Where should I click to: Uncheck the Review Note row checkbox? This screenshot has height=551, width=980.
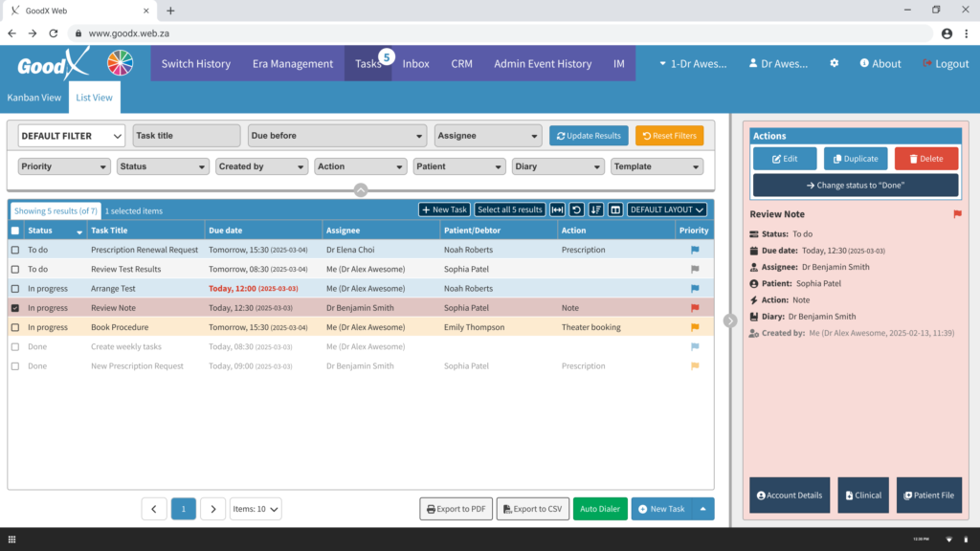[15, 308]
